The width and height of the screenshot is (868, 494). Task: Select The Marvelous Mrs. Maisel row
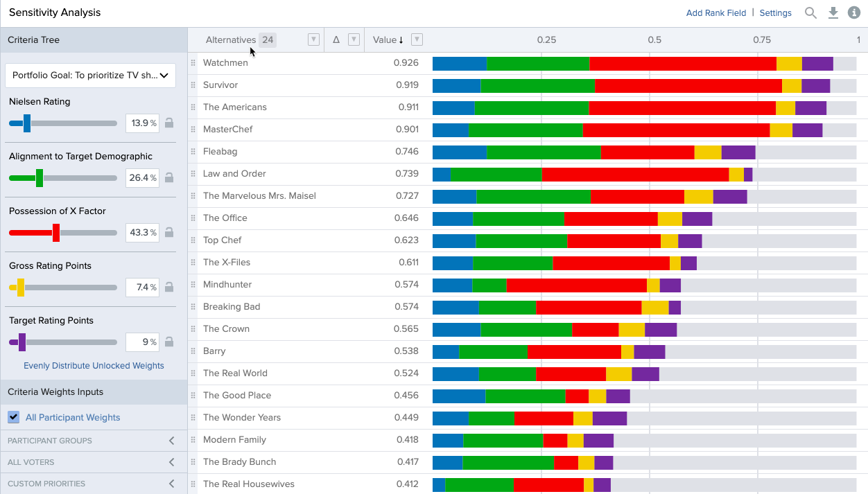point(259,196)
